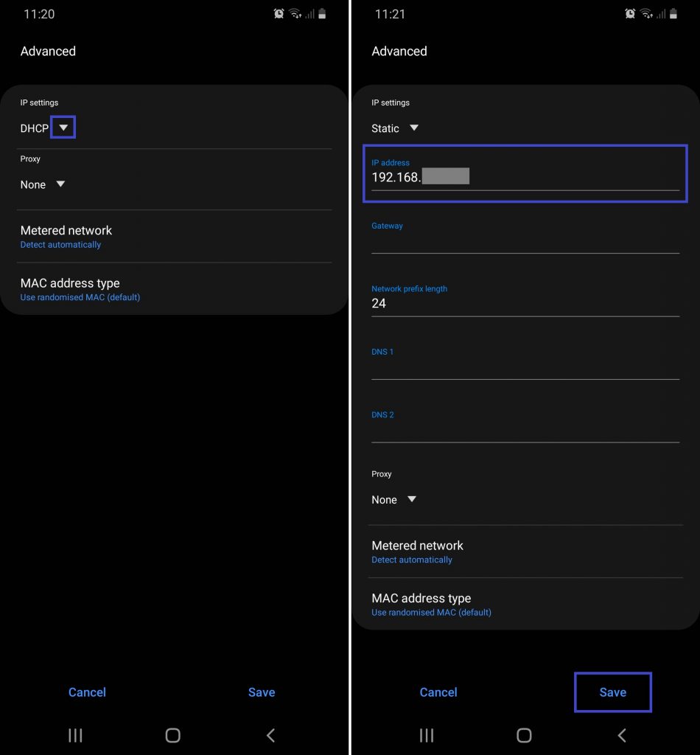Tap the Back arrow on the right screen

pos(621,735)
